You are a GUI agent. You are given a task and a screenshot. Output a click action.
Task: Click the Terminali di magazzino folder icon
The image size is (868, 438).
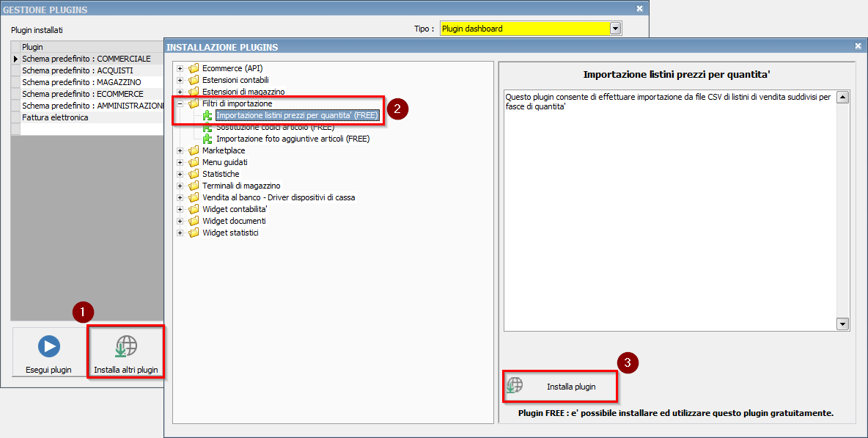click(x=194, y=186)
